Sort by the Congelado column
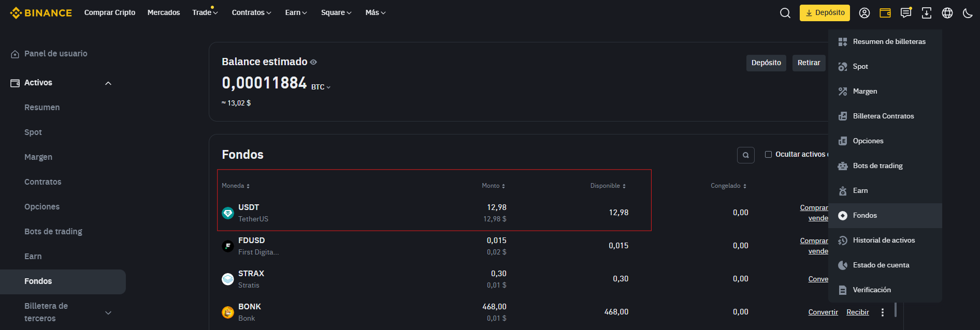 pyautogui.click(x=728, y=186)
